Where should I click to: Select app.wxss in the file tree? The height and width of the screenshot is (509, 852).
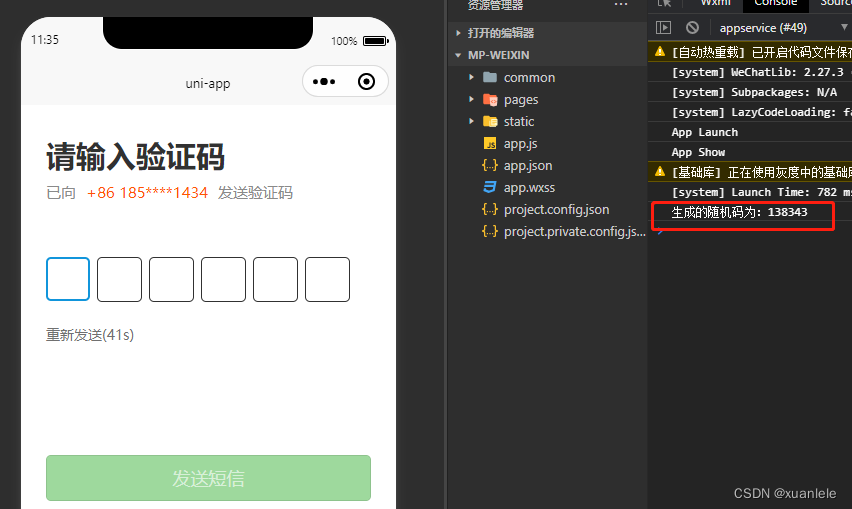(529, 187)
